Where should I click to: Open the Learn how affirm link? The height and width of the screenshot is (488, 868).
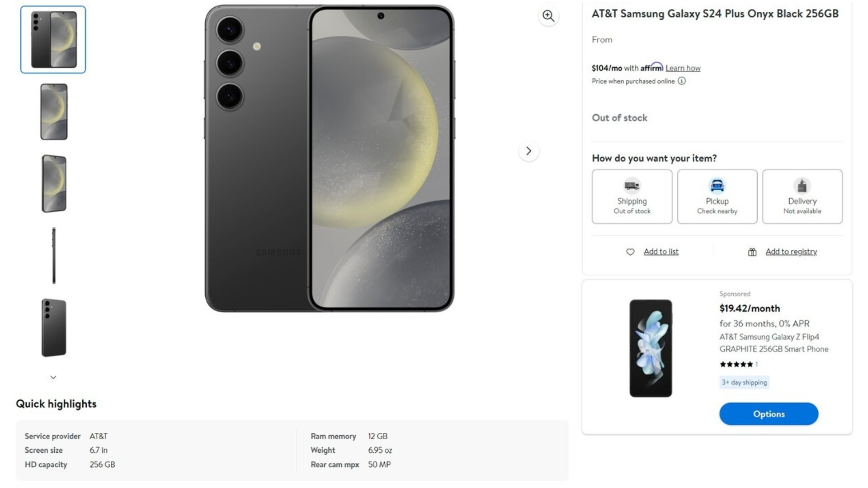[x=683, y=68]
